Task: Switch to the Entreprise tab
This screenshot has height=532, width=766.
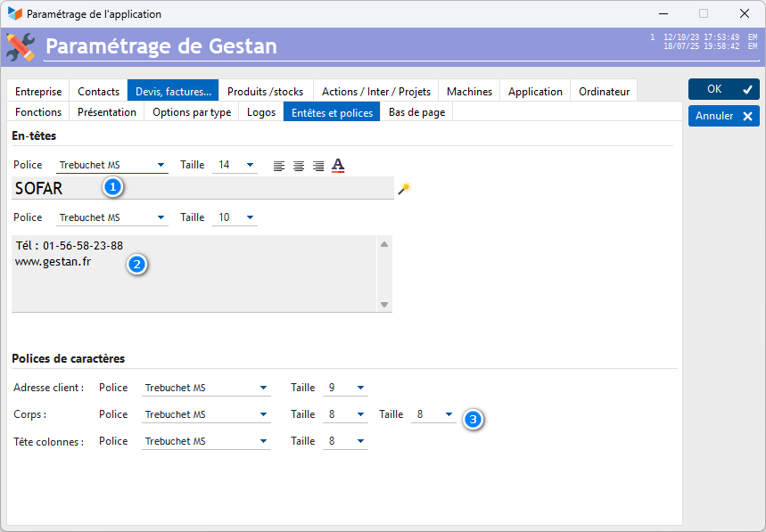Action: 38,91
